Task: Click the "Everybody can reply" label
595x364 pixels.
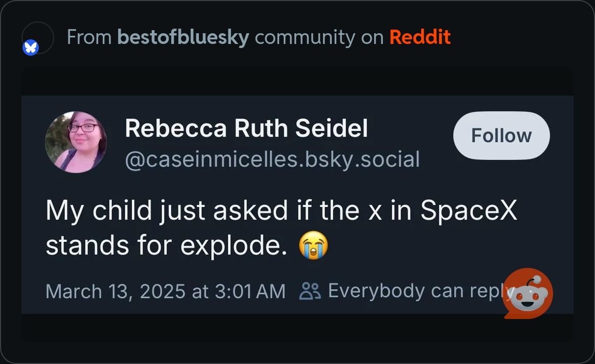Action: click(x=414, y=291)
